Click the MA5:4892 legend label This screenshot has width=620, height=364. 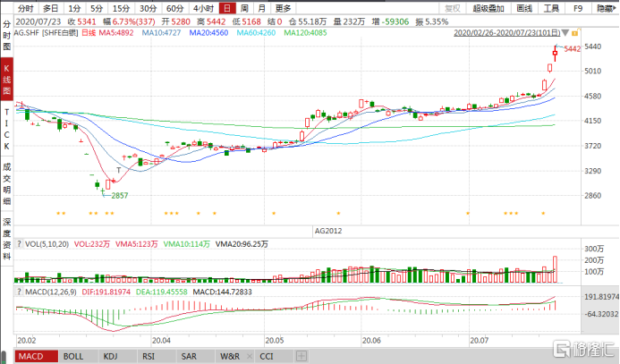click(x=115, y=33)
